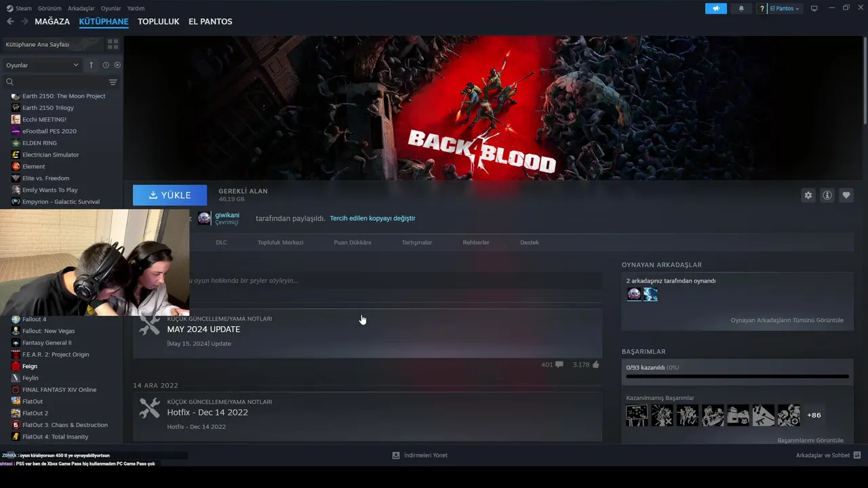This screenshot has height=488, width=868.
Task: Open Topluluk Merkezi tab
Action: pos(280,243)
